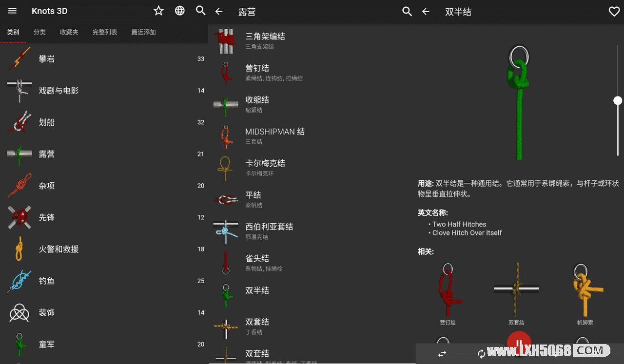Click the animation speed slider handle
The width and height of the screenshot is (624, 364).
pyautogui.click(x=618, y=100)
